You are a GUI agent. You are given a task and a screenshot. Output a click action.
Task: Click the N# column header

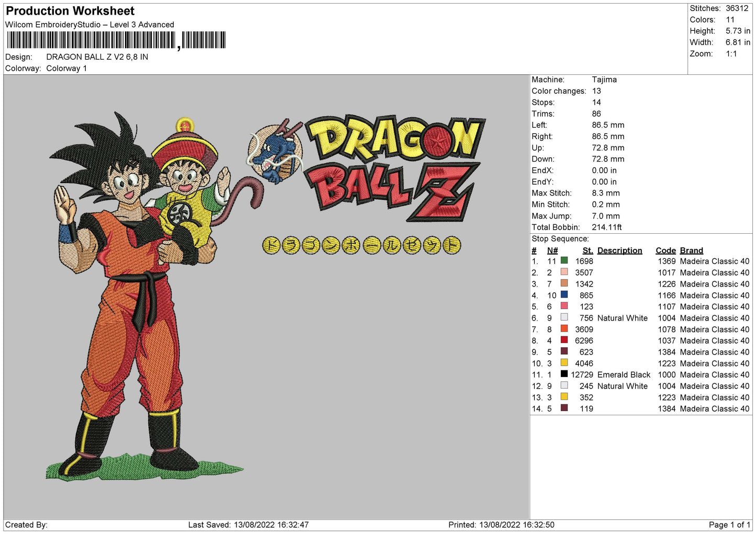click(552, 251)
